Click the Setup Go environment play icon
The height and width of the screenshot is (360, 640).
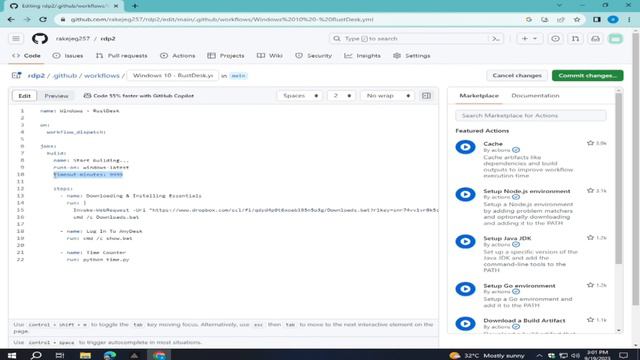click(465, 289)
